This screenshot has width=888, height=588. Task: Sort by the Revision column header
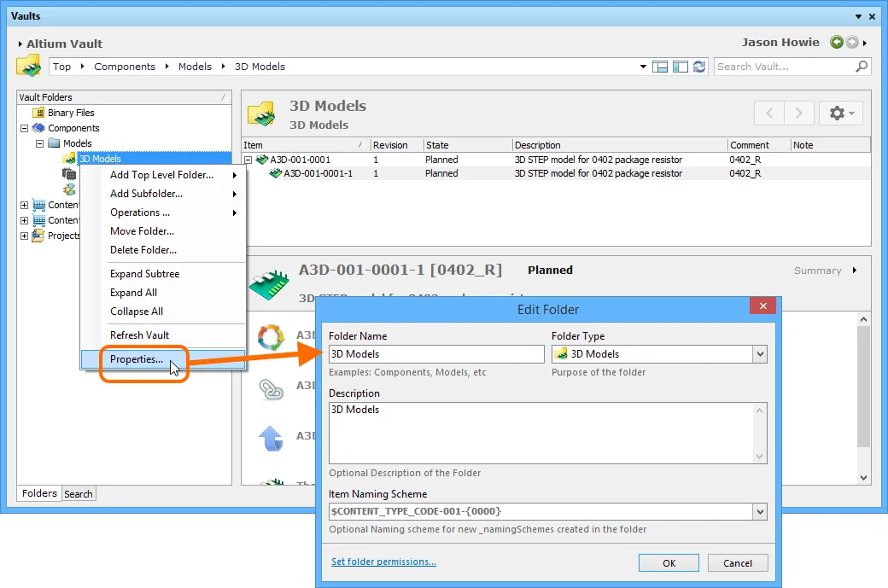(x=397, y=145)
